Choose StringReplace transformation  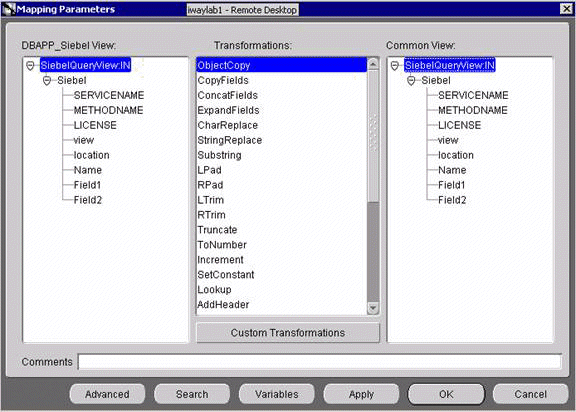click(x=281, y=140)
